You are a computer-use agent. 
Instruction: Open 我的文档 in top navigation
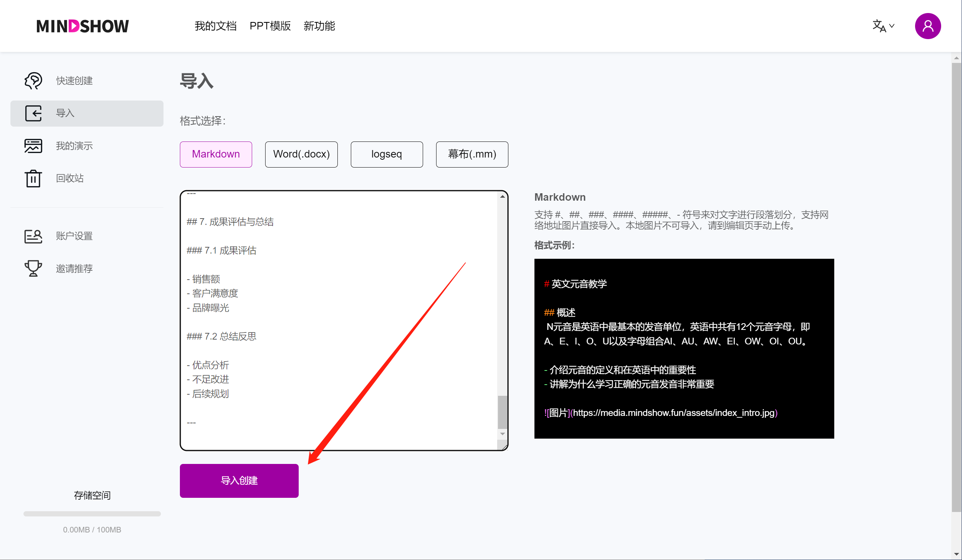pos(215,26)
